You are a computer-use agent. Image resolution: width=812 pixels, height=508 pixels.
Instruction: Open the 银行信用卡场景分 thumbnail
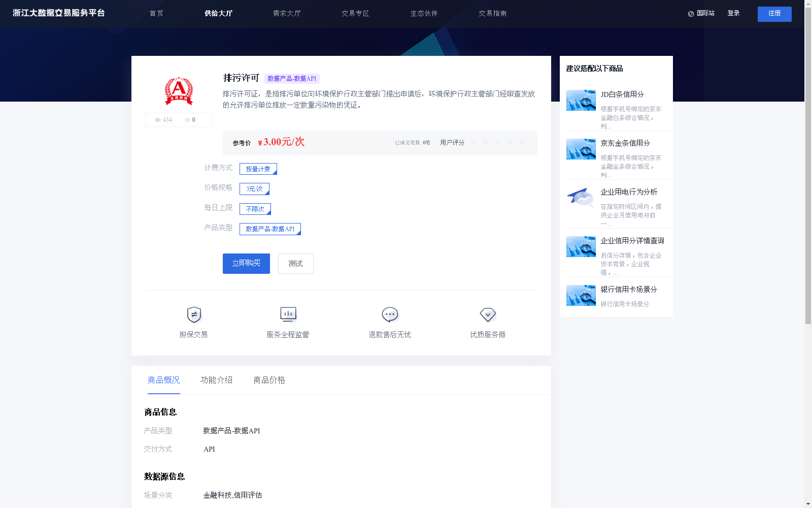[581, 295]
